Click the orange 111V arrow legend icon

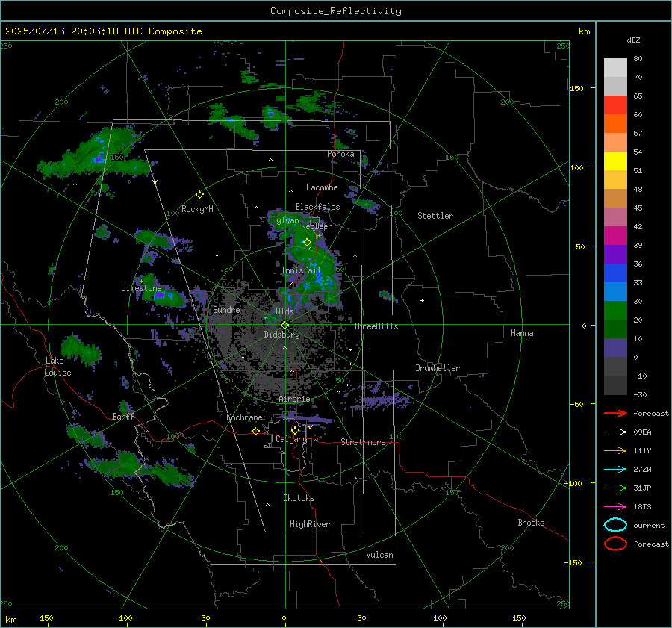[615, 450]
